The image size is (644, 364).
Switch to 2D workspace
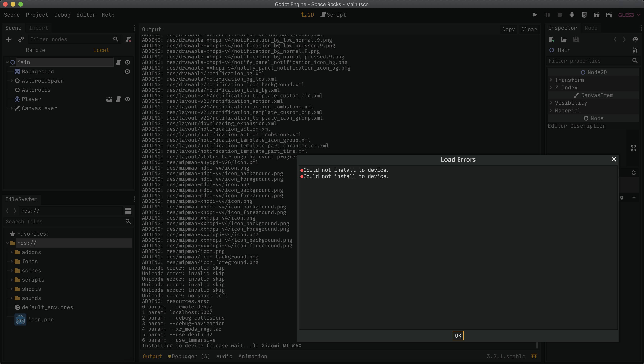point(307,15)
